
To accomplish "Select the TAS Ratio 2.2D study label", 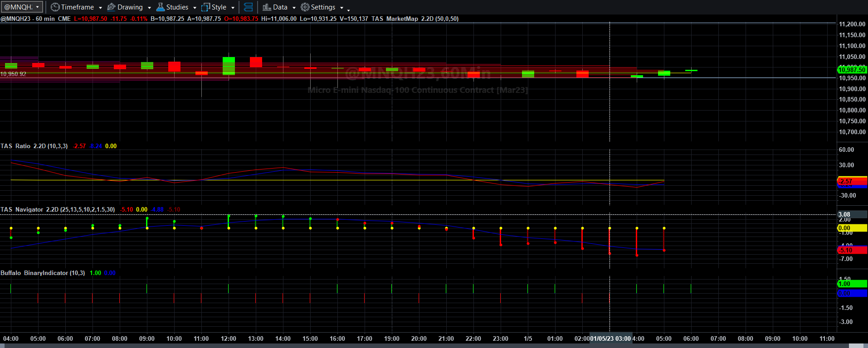I will pos(34,146).
